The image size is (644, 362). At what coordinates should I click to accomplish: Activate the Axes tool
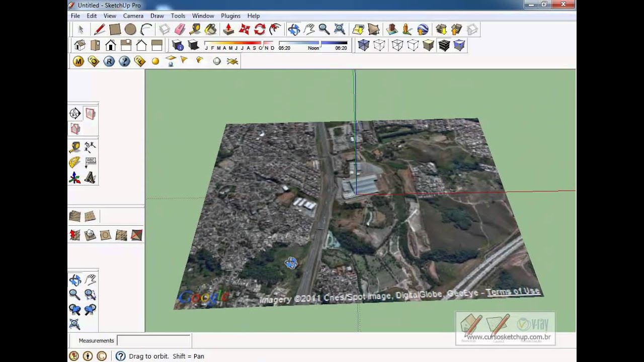pyautogui.click(x=75, y=178)
